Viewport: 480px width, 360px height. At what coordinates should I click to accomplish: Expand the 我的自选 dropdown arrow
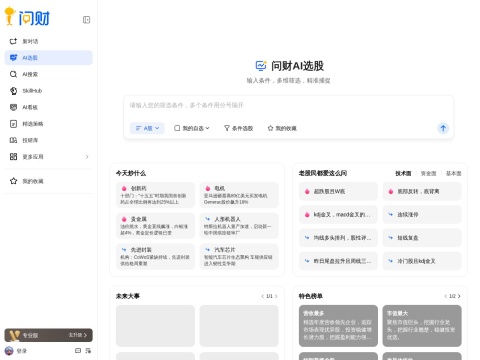(207, 128)
